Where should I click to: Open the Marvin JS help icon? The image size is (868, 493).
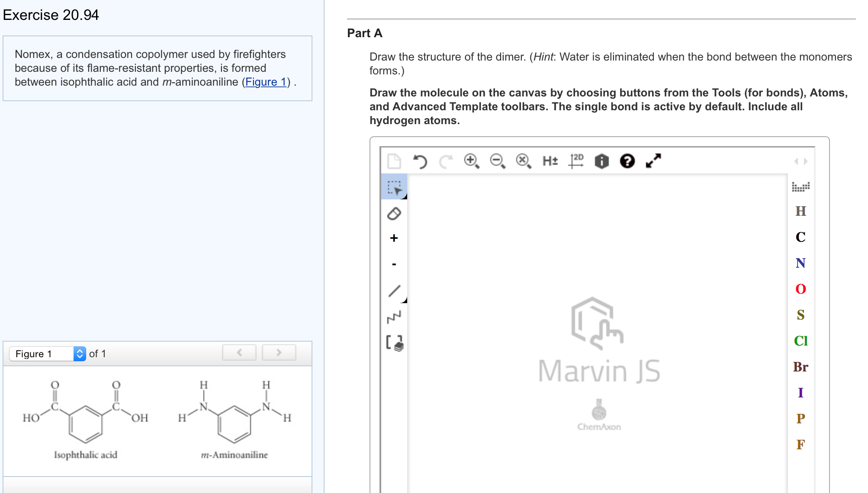point(627,161)
